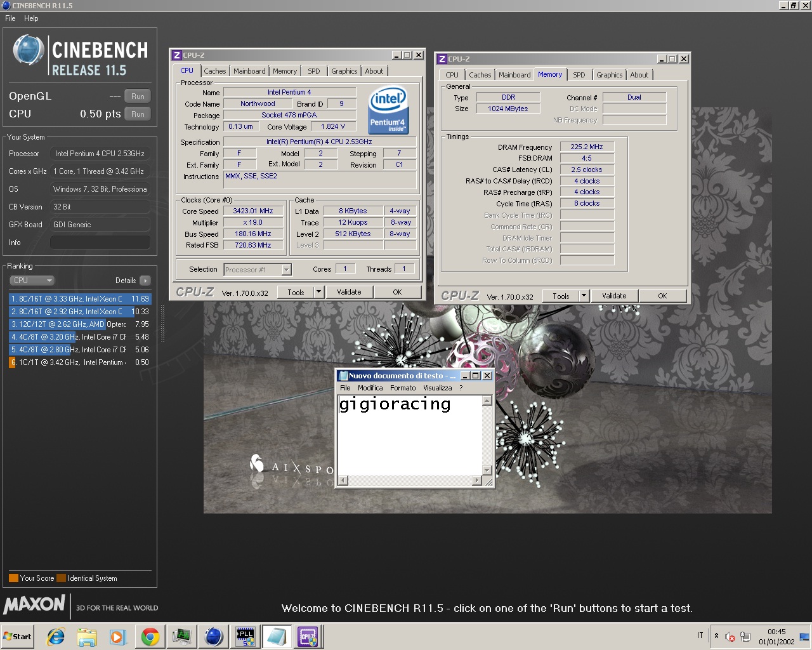Select ranking entry 4C/8T @ 2.80 GHz
The width and height of the screenshot is (812, 650).
80,350
